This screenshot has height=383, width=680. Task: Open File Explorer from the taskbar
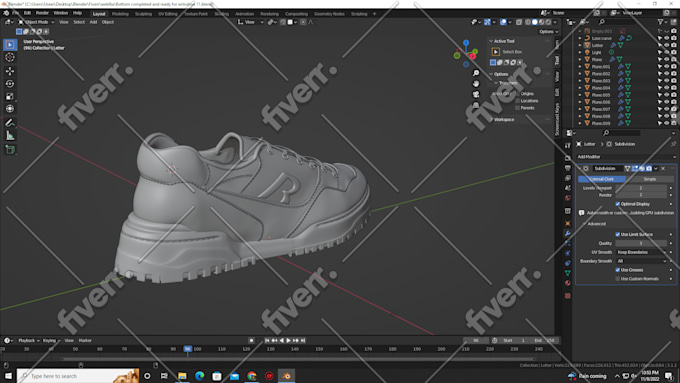[x=182, y=376]
